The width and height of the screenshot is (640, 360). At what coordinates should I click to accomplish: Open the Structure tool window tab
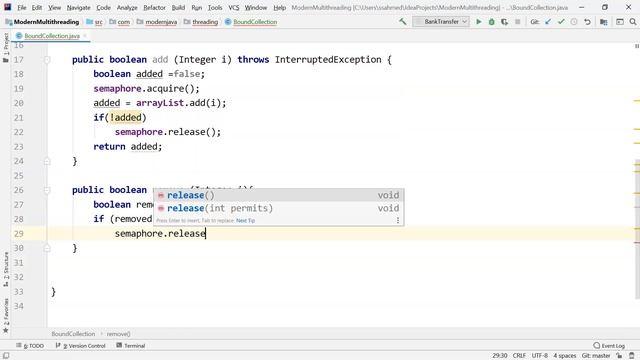pos(6,269)
